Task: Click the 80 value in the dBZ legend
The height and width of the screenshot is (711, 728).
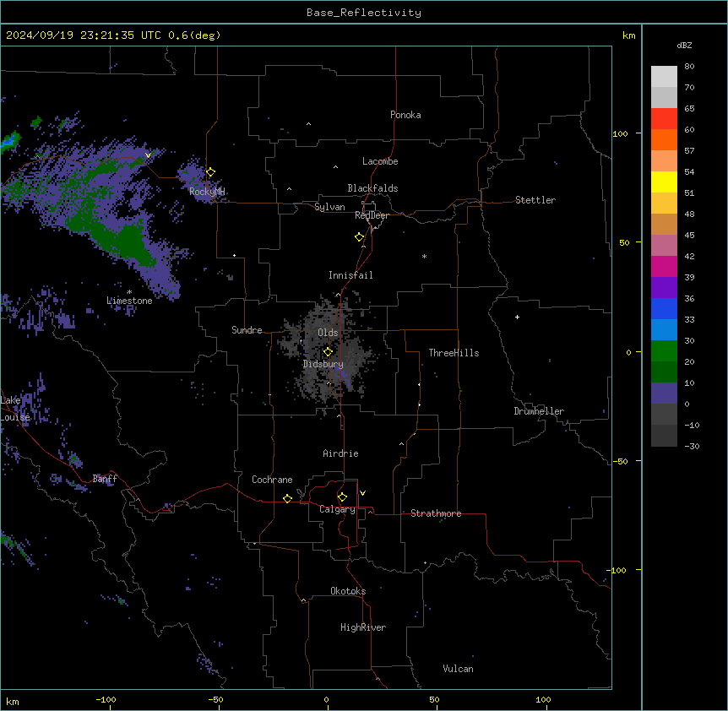Action: [x=689, y=67]
